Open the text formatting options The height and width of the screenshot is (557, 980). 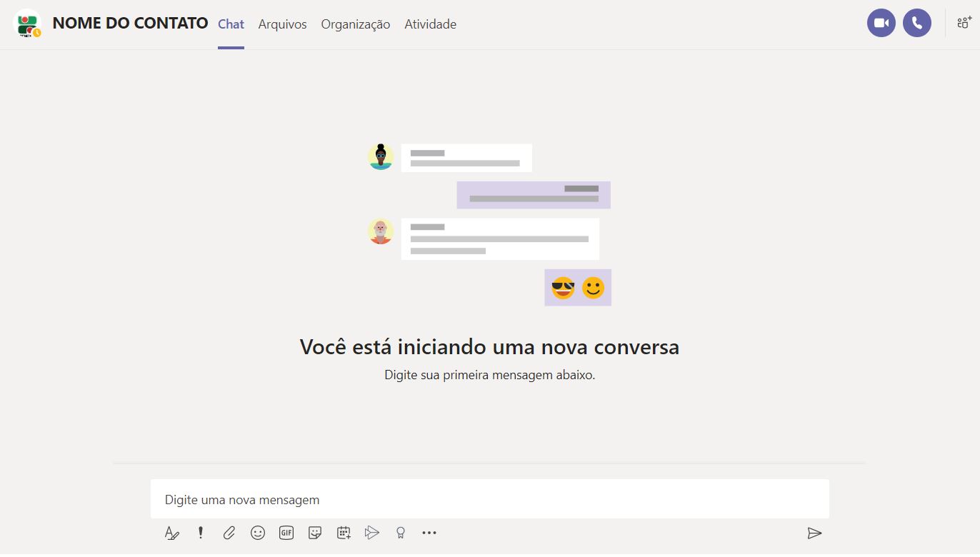click(x=171, y=533)
